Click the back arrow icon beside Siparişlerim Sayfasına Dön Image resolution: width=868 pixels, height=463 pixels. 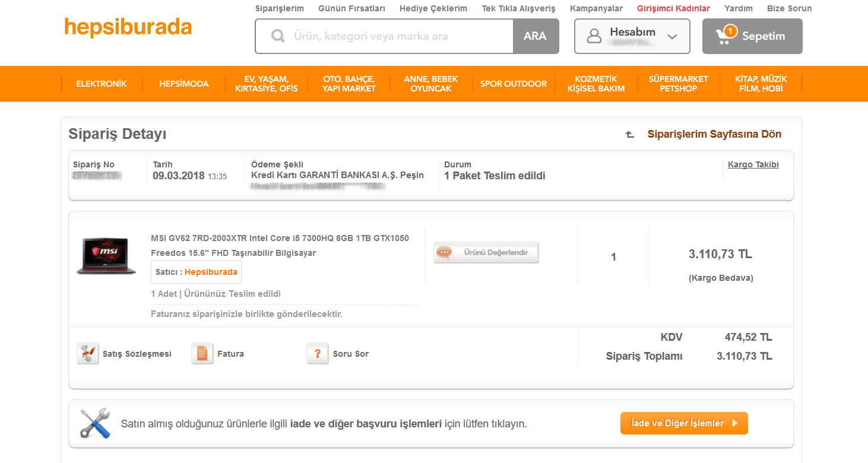[630, 135]
